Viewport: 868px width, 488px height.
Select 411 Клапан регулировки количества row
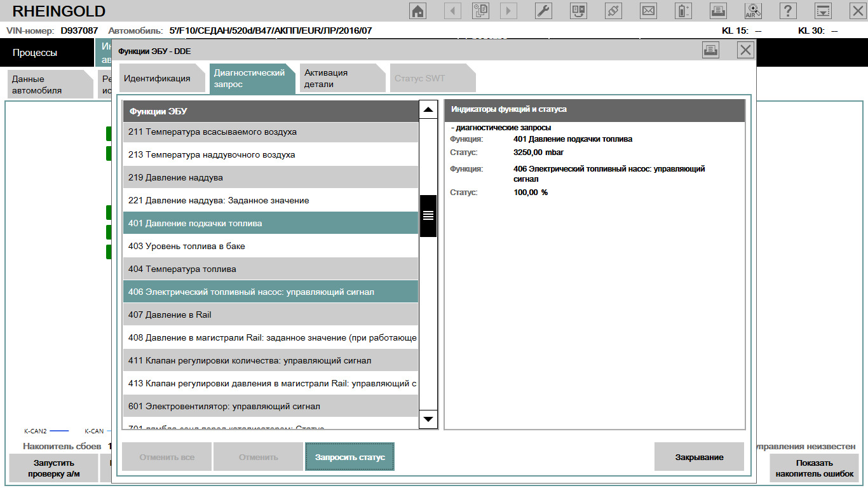(271, 361)
